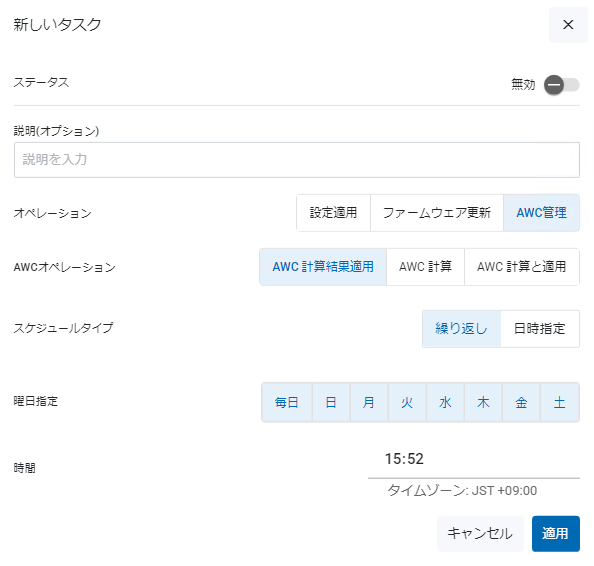
Task: Toggle Thursday 木 in day selection
Action: click(x=483, y=402)
